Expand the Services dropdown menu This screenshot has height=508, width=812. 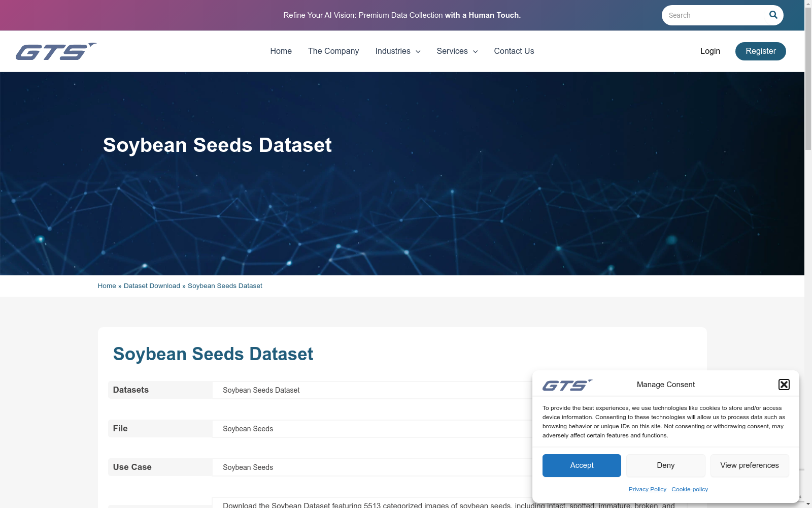coord(457,51)
